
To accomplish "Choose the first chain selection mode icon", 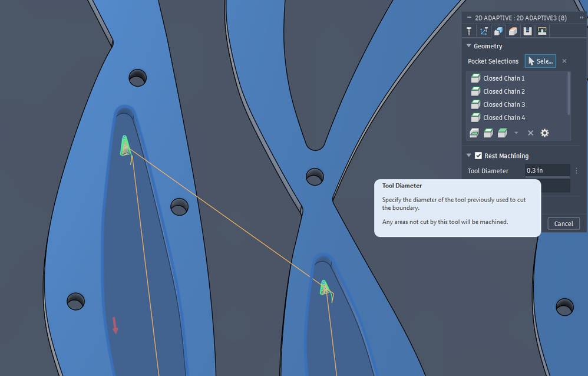I will point(474,133).
